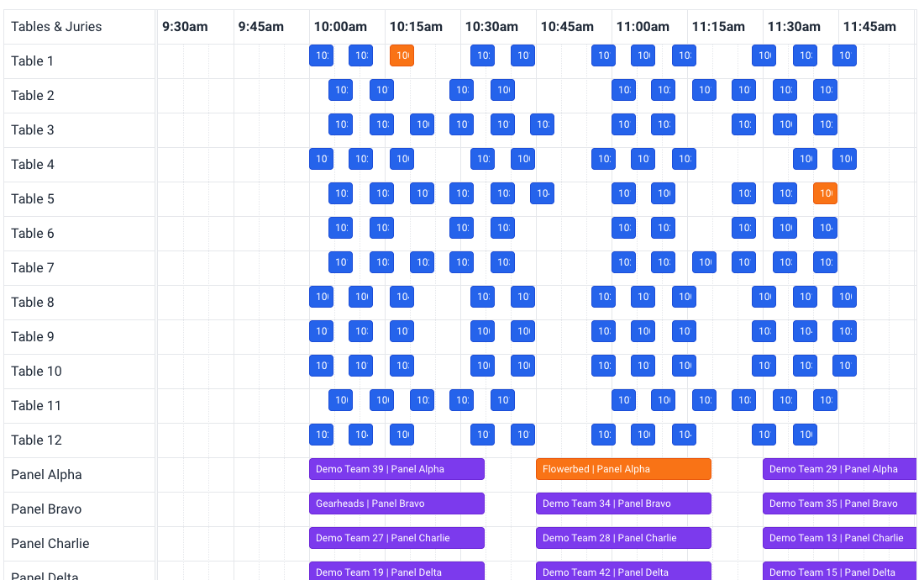Image resolution: width=924 pixels, height=580 pixels.
Task: Click the 9:30am time header
Action: pyautogui.click(x=185, y=27)
